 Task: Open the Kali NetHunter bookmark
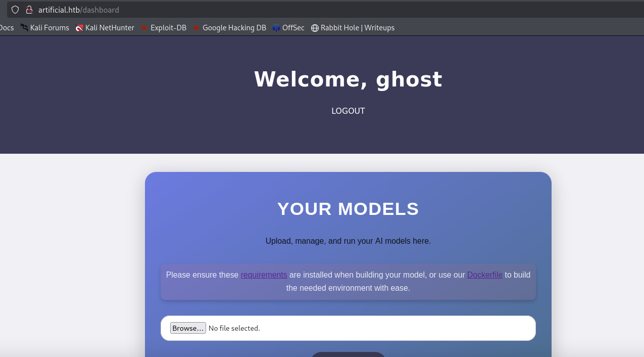[x=105, y=28]
